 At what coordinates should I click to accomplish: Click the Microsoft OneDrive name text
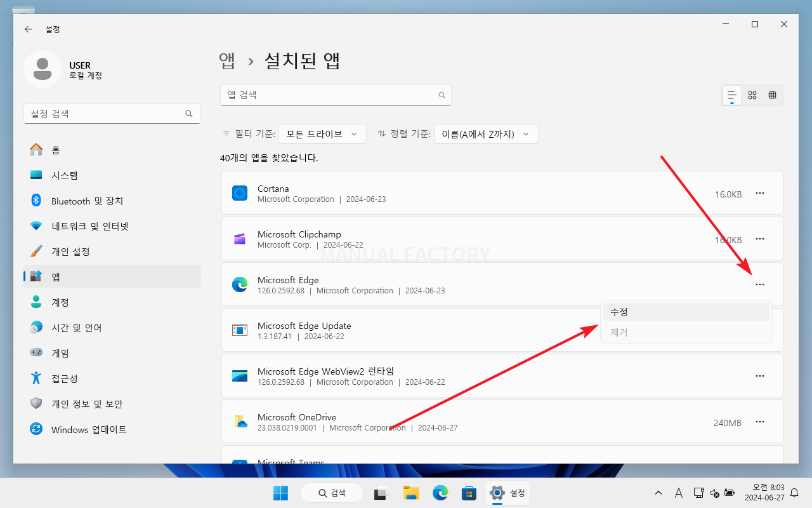297,417
